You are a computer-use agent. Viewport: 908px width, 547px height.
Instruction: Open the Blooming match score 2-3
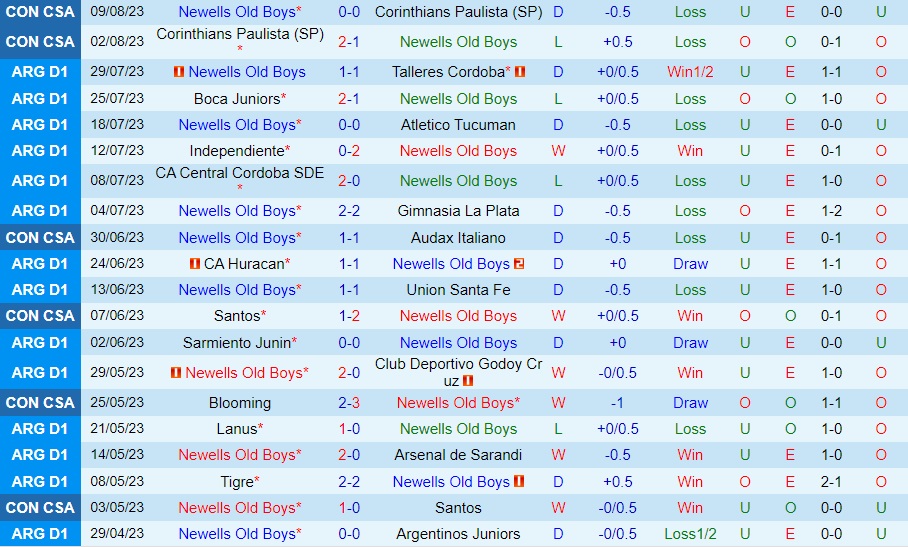[349, 403]
